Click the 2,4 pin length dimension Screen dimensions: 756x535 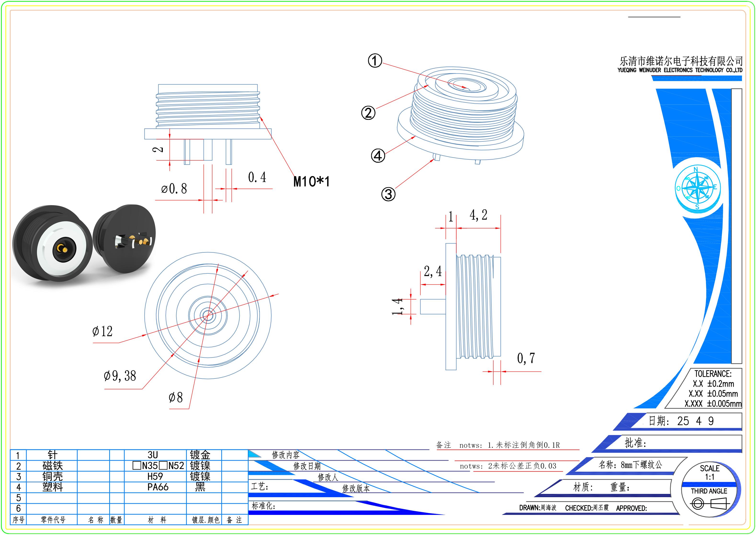pyautogui.click(x=433, y=272)
